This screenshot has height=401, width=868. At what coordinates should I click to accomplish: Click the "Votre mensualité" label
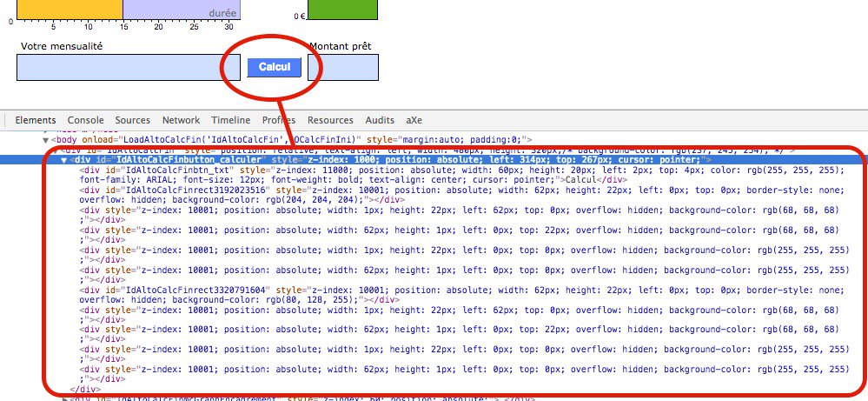click(62, 46)
